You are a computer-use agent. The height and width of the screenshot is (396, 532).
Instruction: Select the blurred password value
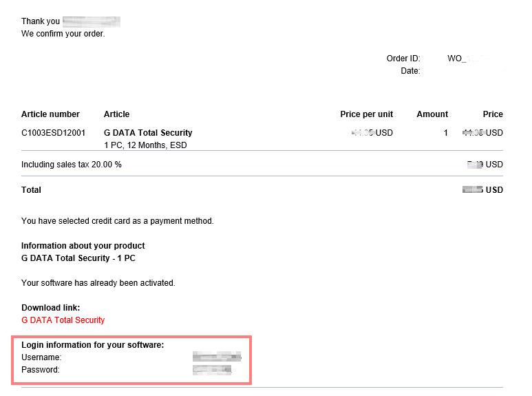click(212, 370)
